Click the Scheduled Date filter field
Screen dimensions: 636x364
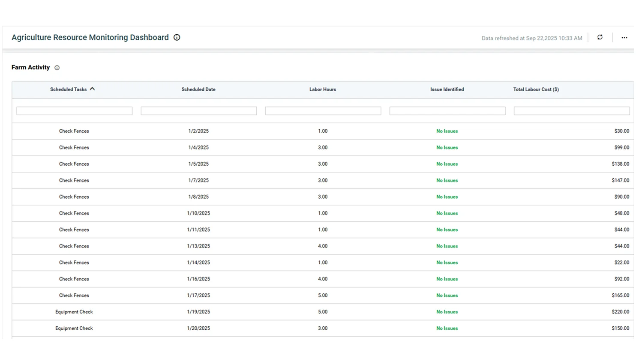(199, 111)
